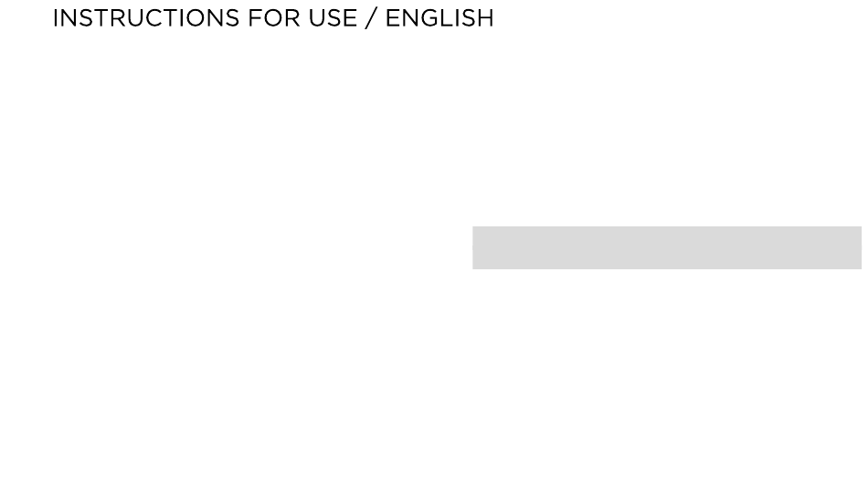Screen dimensions: 868x492
Task: Click the letter R in FOR
Action: tap(292, 18)
